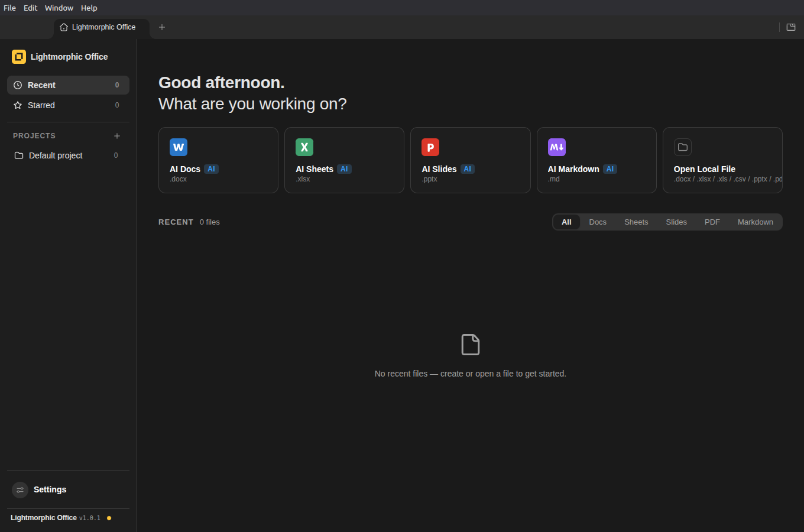Select the All filter tab

(566, 222)
